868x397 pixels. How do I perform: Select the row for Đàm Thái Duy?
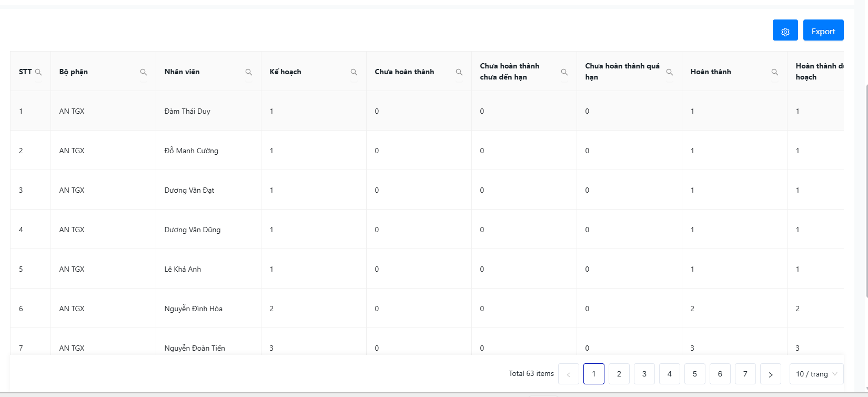[x=187, y=111]
